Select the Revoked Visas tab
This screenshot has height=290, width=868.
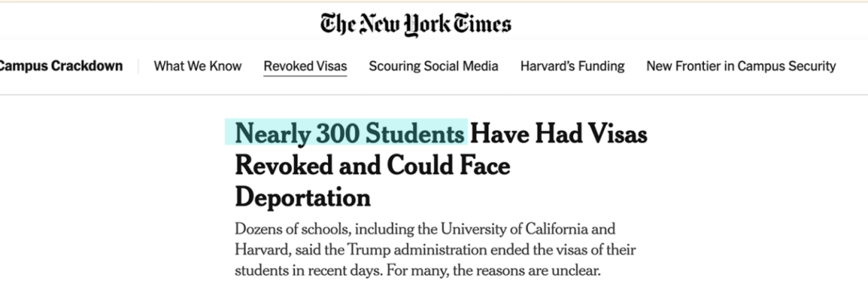pyautogui.click(x=305, y=67)
